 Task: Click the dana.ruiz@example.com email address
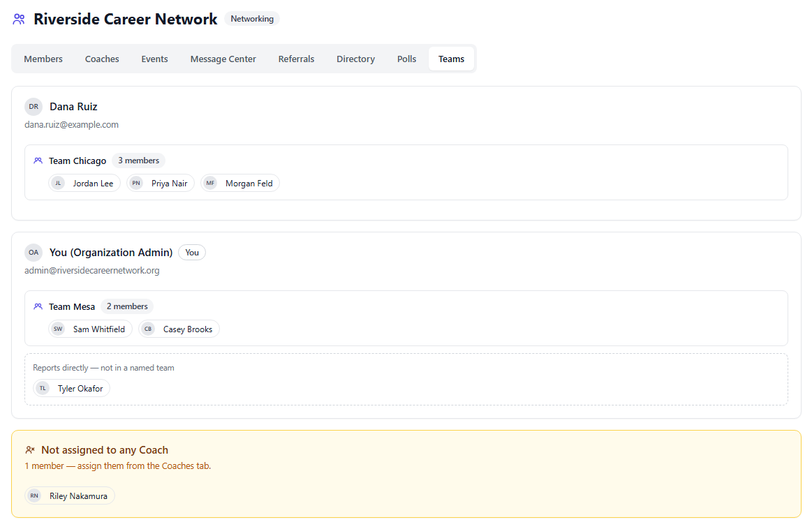pyautogui.click(x=71, y=125)
